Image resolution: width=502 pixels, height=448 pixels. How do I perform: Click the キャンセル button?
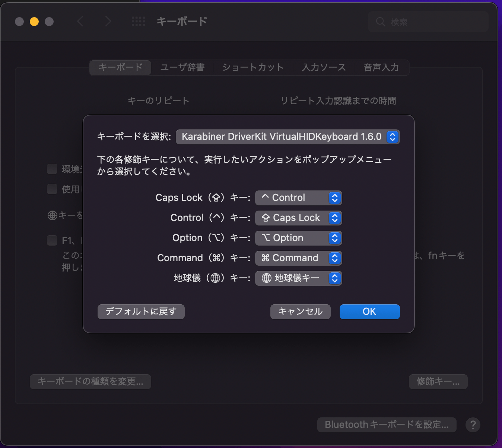[x=301, y=311]
